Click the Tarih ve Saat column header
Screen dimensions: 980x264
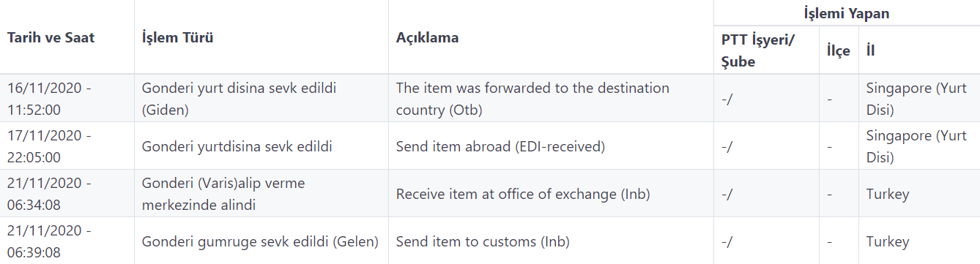click(51, 37)
